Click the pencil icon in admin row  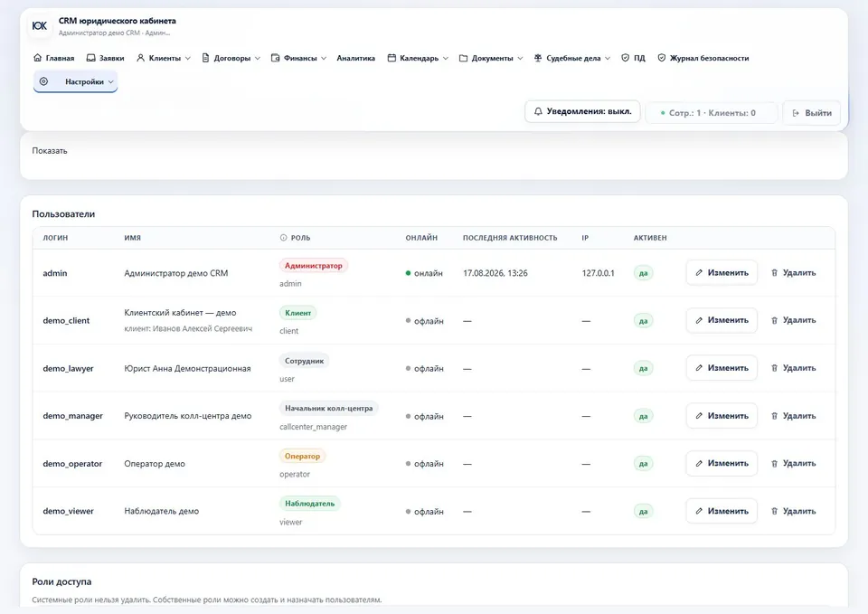[699, 272]
